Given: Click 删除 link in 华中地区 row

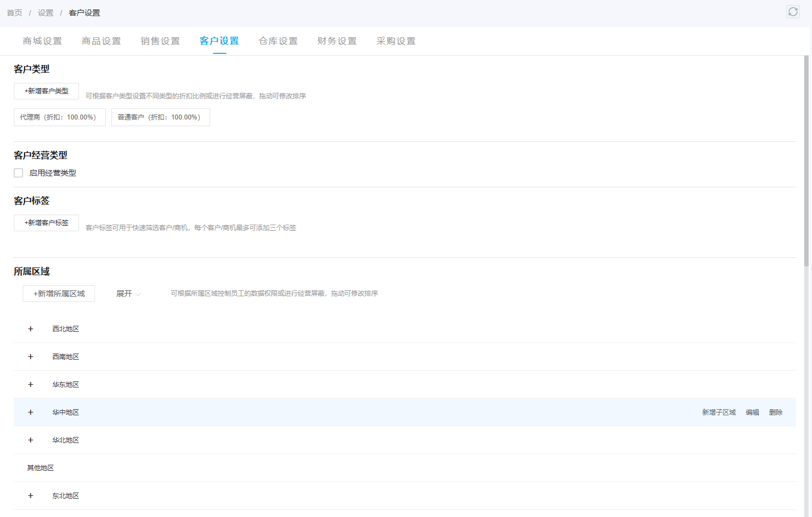Looking at the screenshot, I should tap(776, 412).
